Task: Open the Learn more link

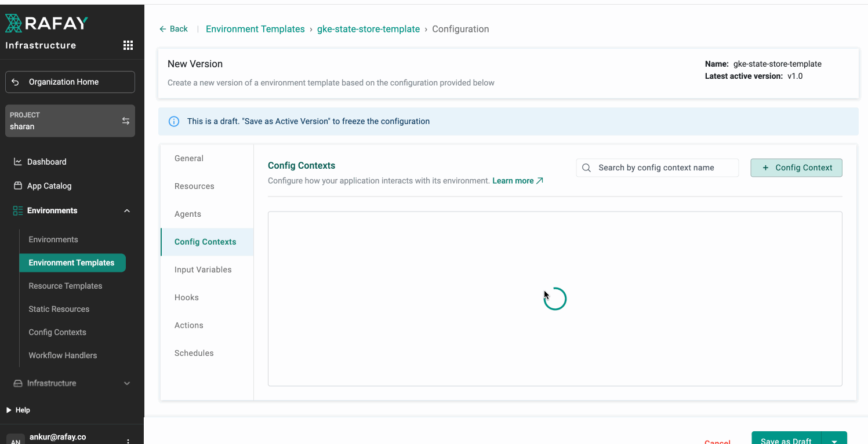Action: tap(517, 181)
